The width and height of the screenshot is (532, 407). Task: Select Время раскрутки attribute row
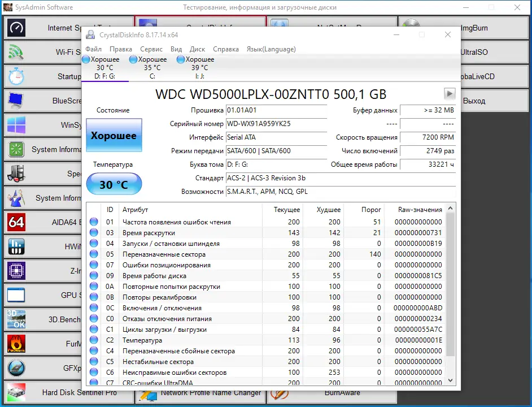pyautogui.click(x=266, y=233)
